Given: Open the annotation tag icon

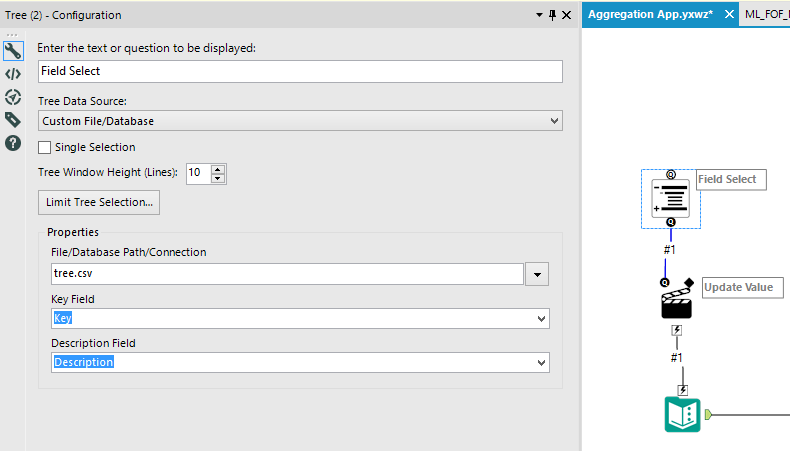Looking at the screenshot, I should (x=13, y=120).
